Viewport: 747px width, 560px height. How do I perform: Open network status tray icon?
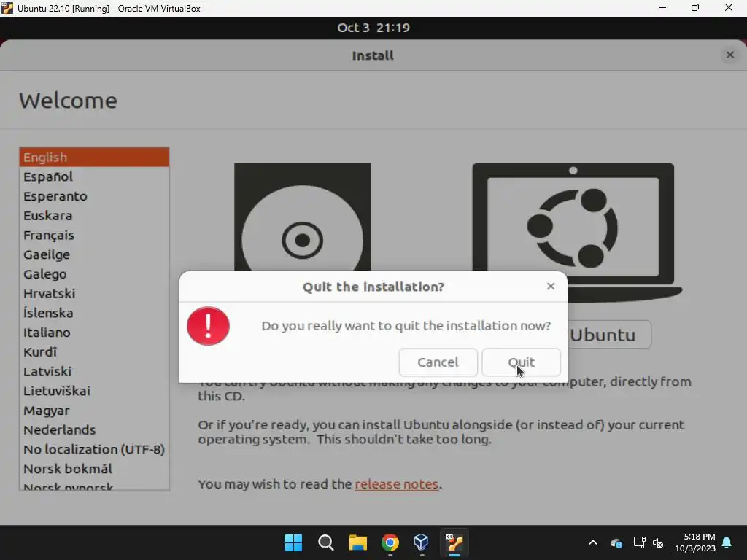(639, 542)
